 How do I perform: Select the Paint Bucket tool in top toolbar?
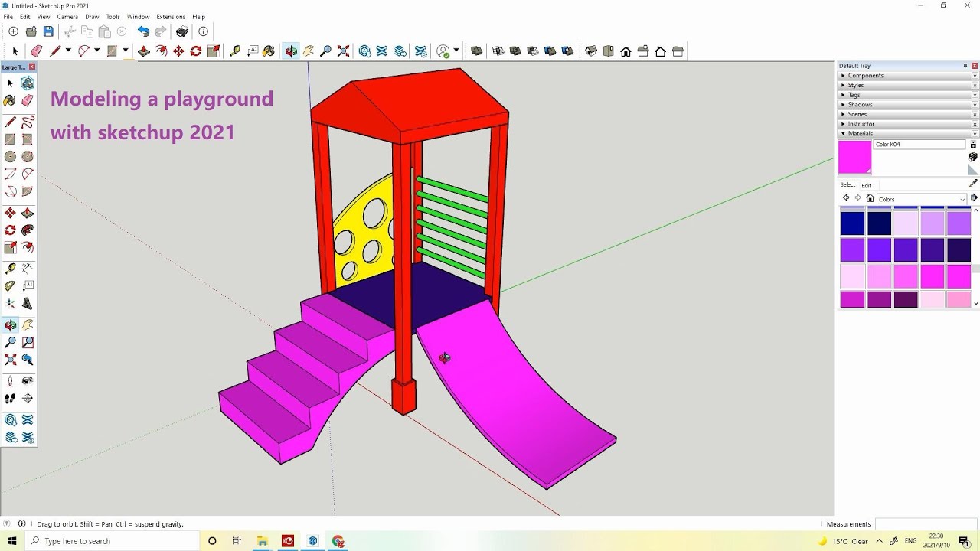(x=269, y=51)
